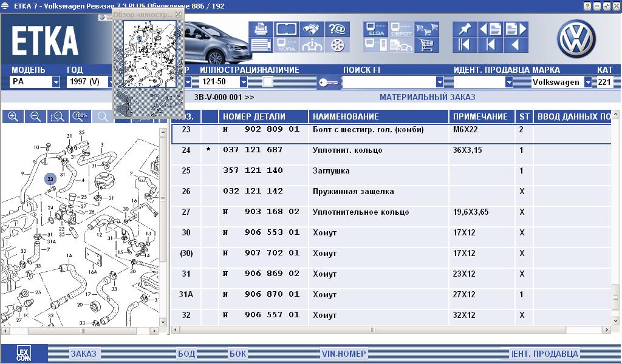Click the wheel rim icon
622x364 pixels.
coord(337,45)
